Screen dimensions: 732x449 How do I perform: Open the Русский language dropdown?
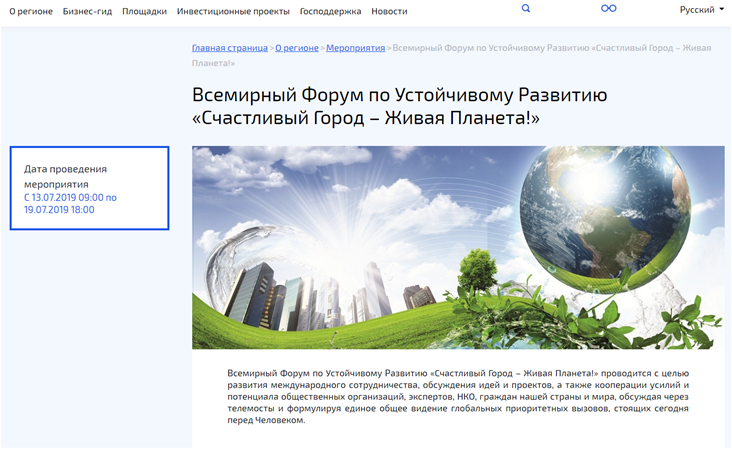coord(701,10)
